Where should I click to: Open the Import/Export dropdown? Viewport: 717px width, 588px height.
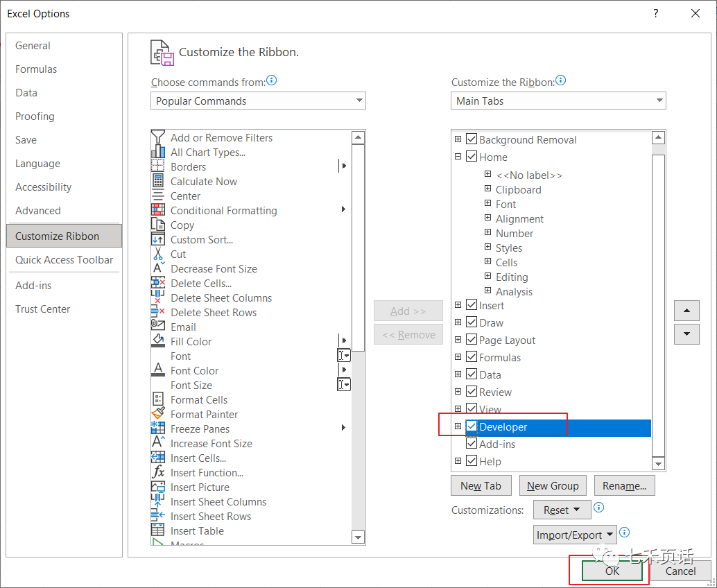tap(575, 535)
